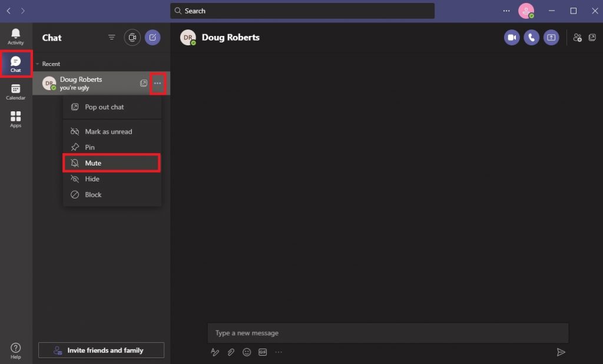The width and height of the screenshot is (603, 364).
Task: Open Apps from the left sidebar
Action: (16, 120)
